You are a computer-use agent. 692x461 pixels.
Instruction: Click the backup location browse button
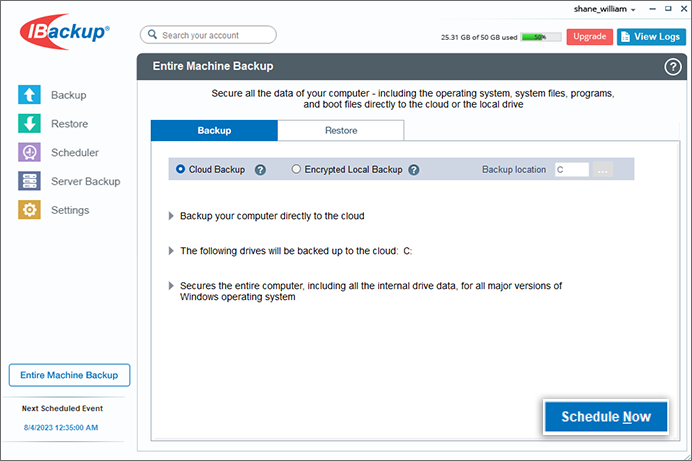[602, 169]
